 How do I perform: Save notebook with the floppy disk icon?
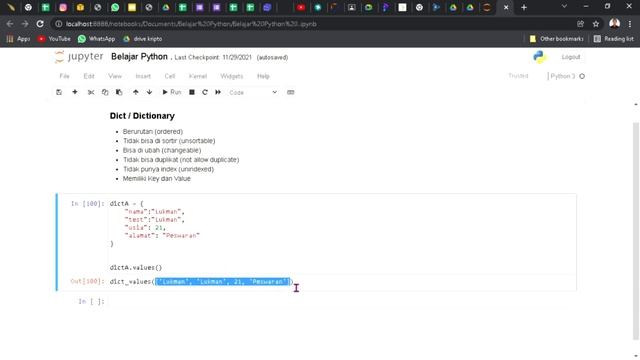[59, 92]
